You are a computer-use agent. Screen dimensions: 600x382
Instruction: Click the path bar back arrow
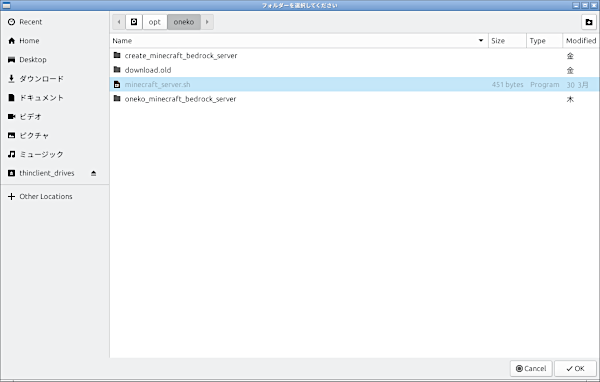point(119,22)
